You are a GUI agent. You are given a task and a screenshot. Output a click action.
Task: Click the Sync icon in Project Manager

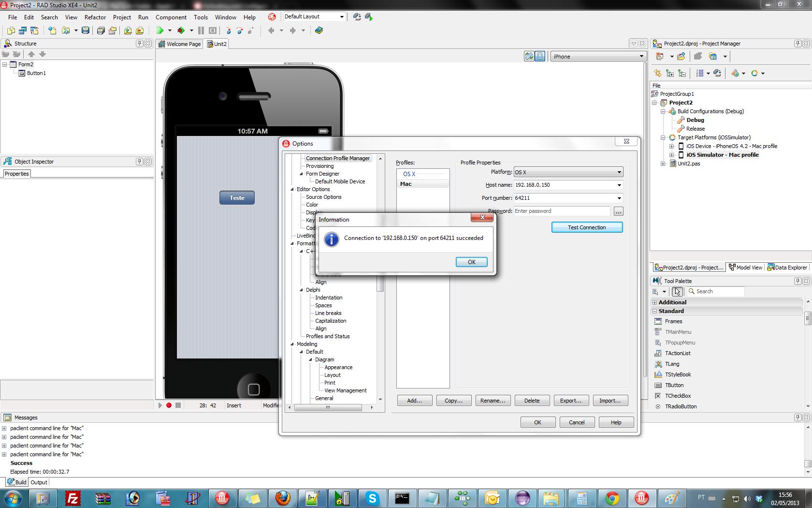pos(658,73)
